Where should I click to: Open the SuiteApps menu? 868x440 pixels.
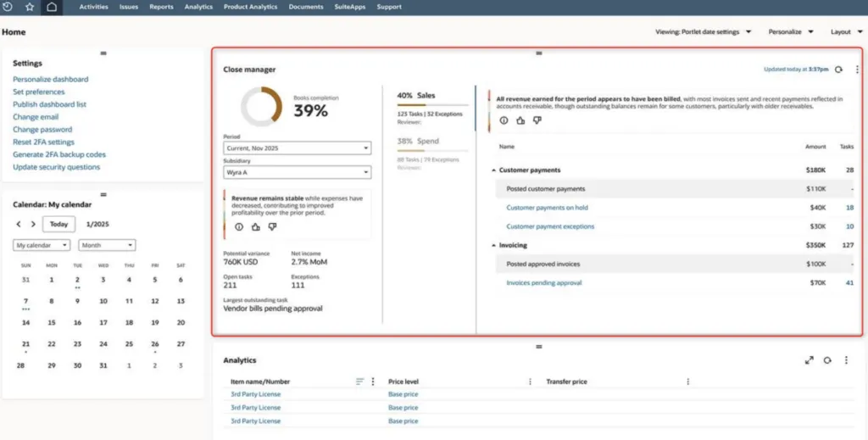[x=350, y=7]
